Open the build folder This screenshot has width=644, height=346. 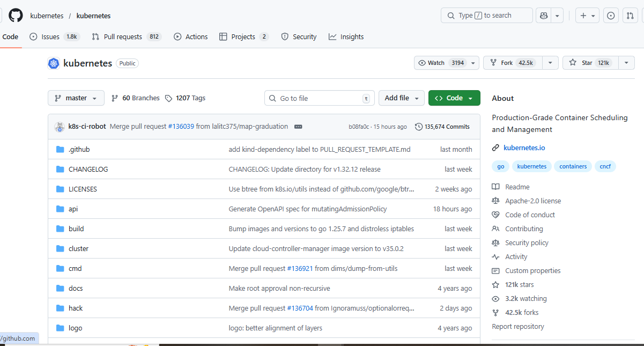tap(76, 229)
